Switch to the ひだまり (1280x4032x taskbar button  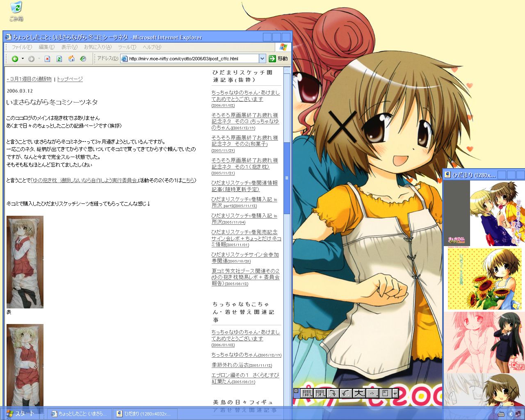pos(146,414)
